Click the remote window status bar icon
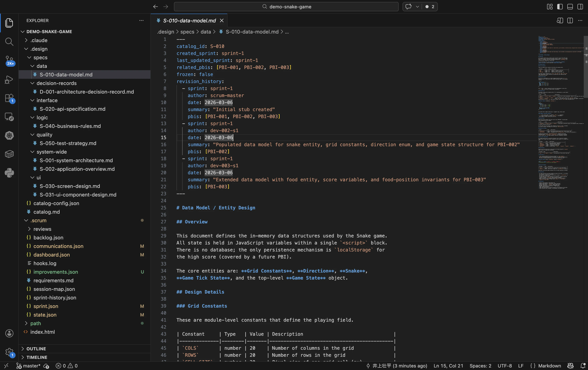The height and width of the screenshot is (370, 588). point(6,366)
